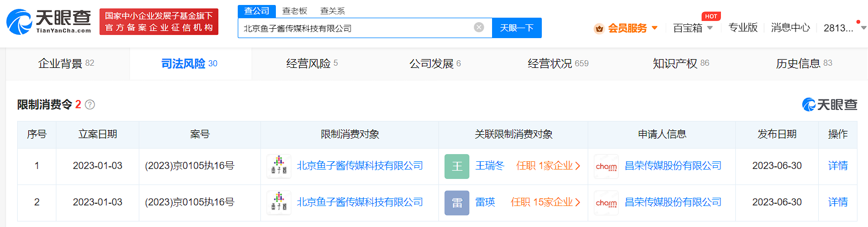
Task: Open 专业版 link in header
Action: point(743,28)
